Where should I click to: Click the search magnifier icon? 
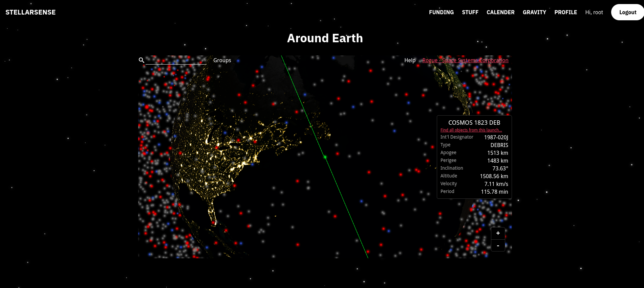[x=142, y=60]
